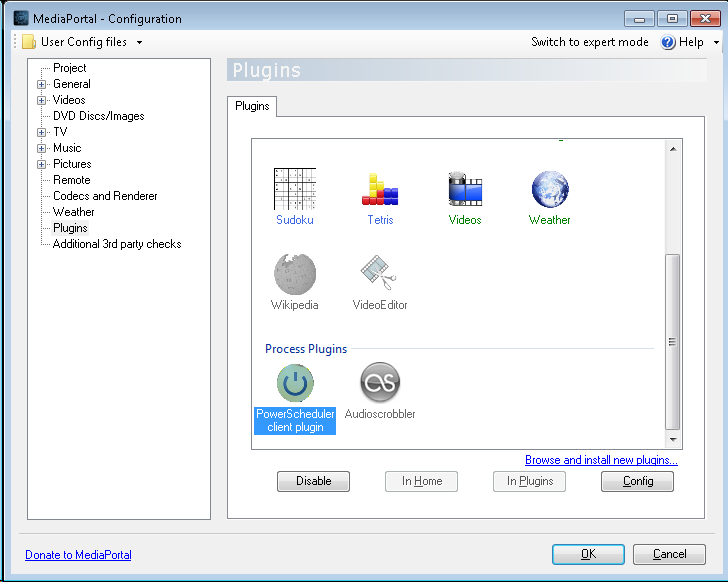Select the PowerScheduler client plugin icon
This screenshot has width=728, height=582.
tap(295, 383)
